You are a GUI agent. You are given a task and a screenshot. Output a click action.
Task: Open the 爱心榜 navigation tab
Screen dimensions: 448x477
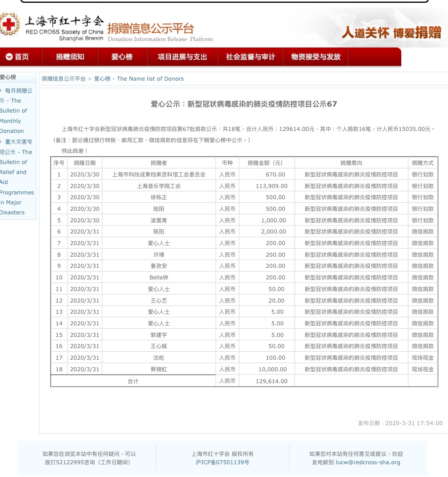tap(122, 57)
